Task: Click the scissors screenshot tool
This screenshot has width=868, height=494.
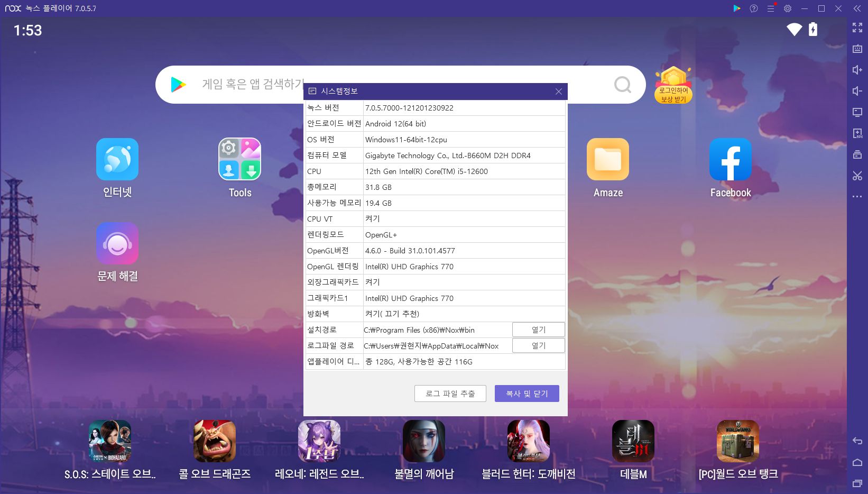Action: click(857, 176)
